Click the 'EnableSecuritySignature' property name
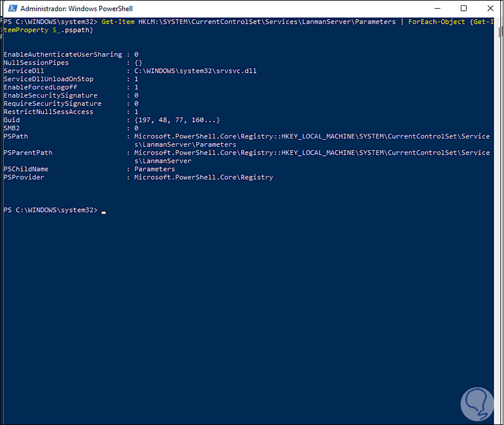Viewport: 504px width, 425px height. pyautogui.click(x=50, y=95)
